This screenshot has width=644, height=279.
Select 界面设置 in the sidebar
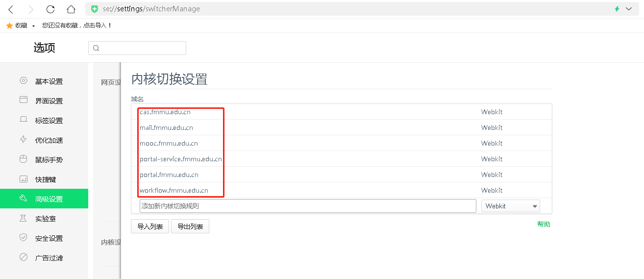pyautogui.click(x=49, y=101)
